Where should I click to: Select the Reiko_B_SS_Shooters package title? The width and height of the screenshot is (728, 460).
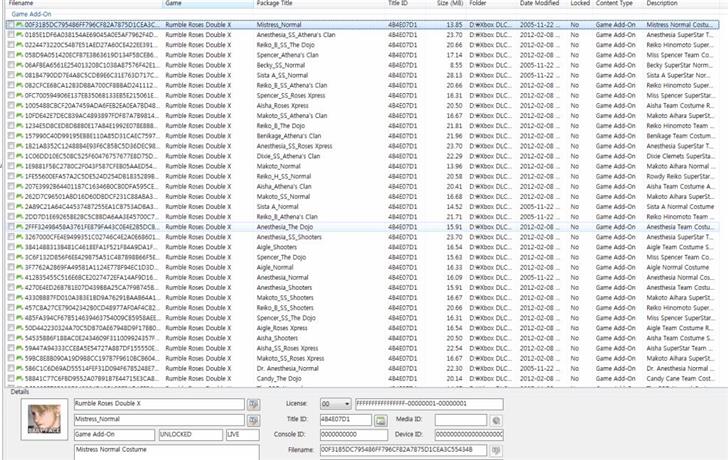point(285,308)
